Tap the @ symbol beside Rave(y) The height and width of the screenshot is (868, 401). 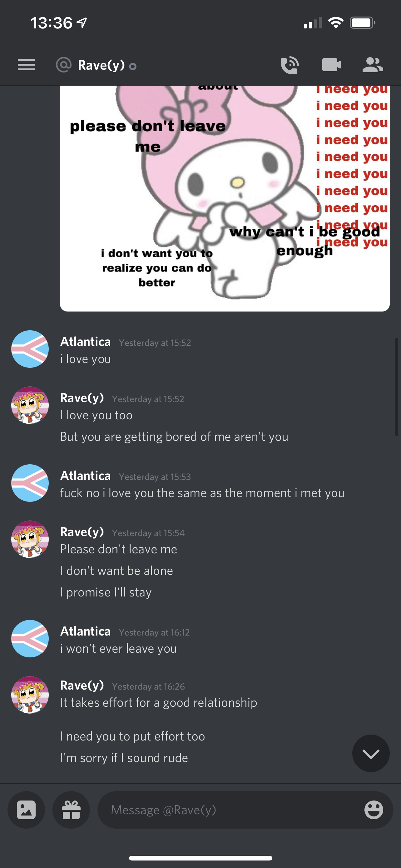pos(64,65)
